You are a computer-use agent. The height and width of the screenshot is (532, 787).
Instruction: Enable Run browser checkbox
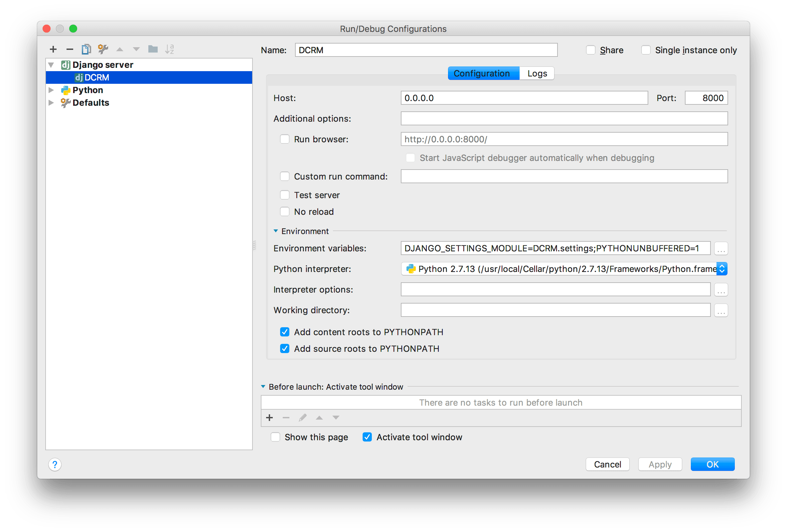click(x=285, y=139)
